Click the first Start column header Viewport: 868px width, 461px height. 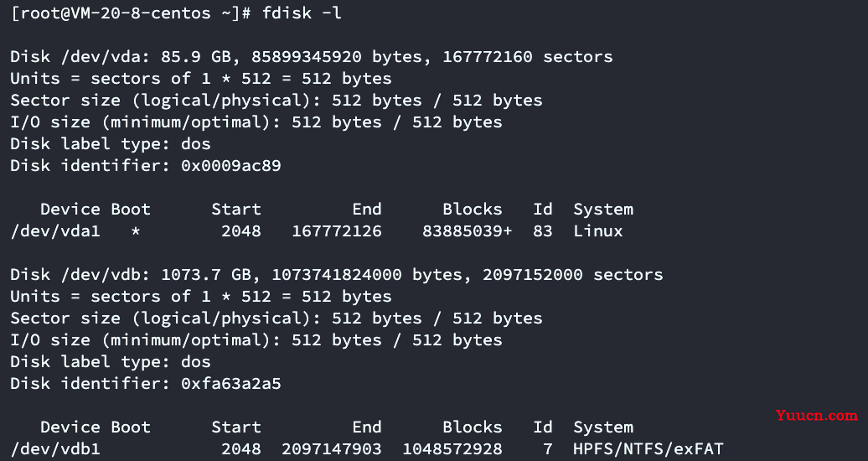tap(235, 209)
